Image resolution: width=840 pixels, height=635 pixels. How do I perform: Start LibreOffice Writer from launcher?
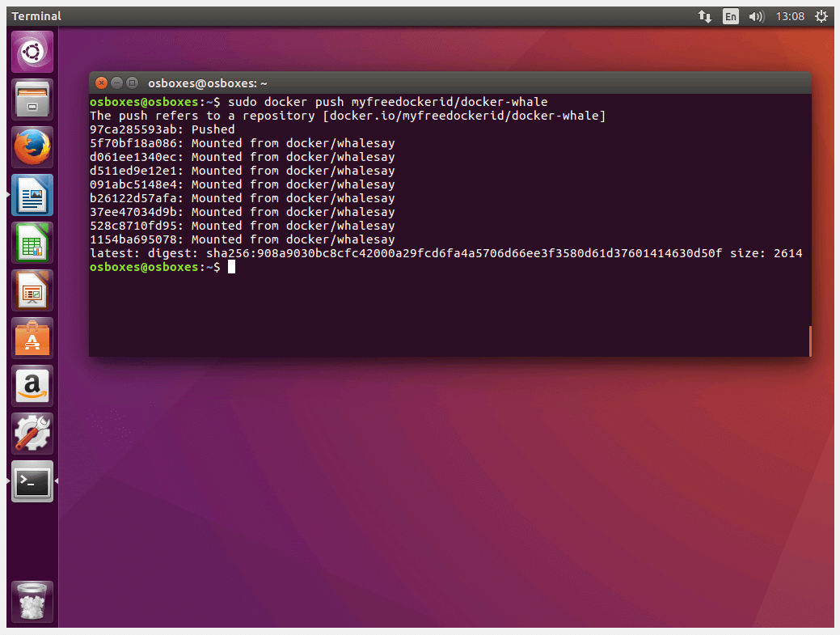32,195
